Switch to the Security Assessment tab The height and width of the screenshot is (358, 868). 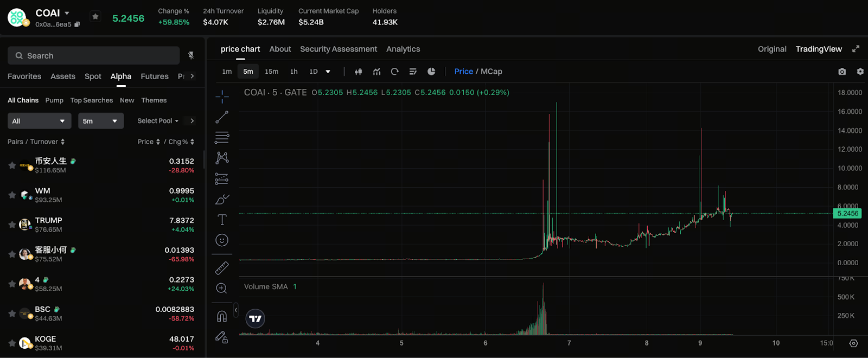pyautogui.click(x=339, y=49)
